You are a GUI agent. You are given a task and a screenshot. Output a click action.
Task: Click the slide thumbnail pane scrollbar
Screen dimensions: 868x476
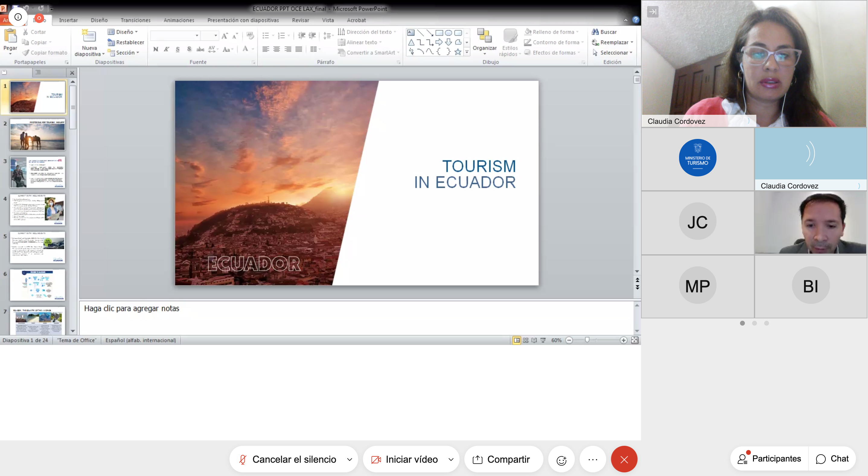(x=73, y=107)
